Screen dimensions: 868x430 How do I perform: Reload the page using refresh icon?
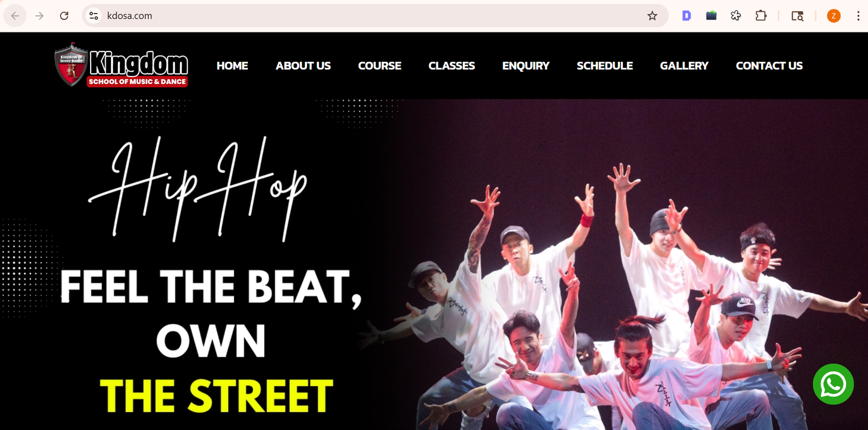pyautogui.click(x=64, y=16)
